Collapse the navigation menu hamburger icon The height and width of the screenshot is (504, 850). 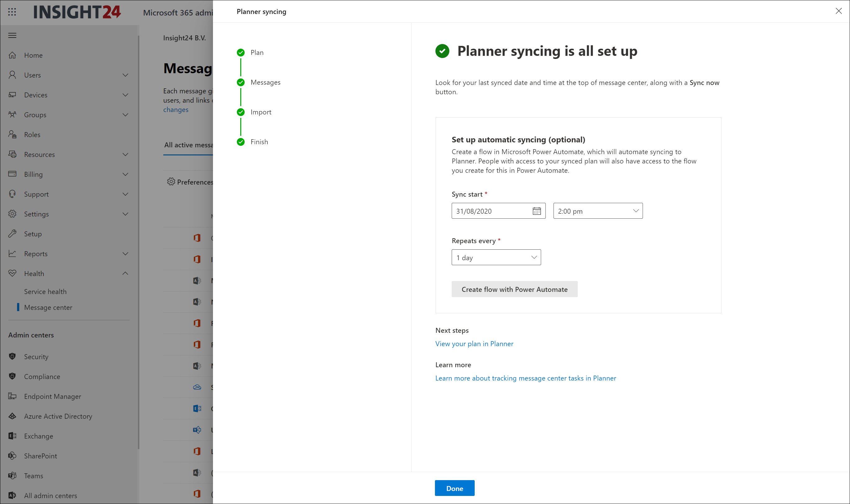point(12,35)
